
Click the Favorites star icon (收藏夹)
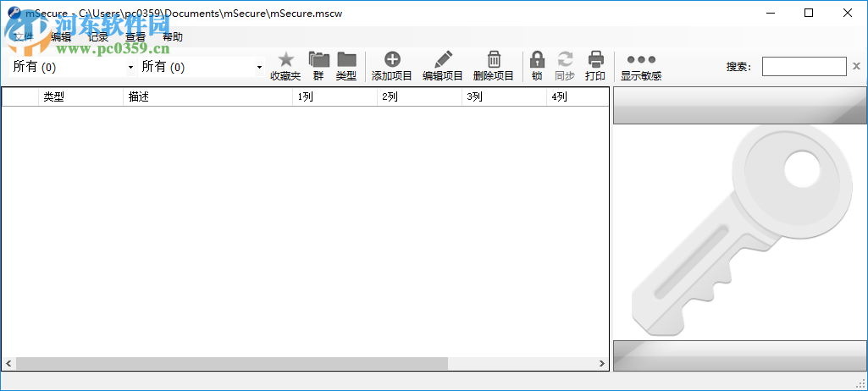pos(285,60)
